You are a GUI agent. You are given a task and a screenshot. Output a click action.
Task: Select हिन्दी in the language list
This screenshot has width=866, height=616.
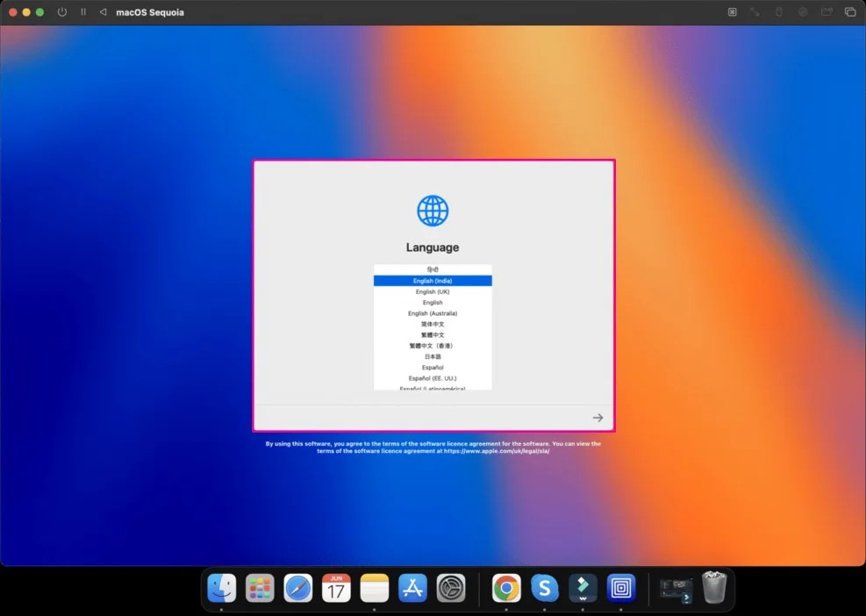tap(433, 269)
